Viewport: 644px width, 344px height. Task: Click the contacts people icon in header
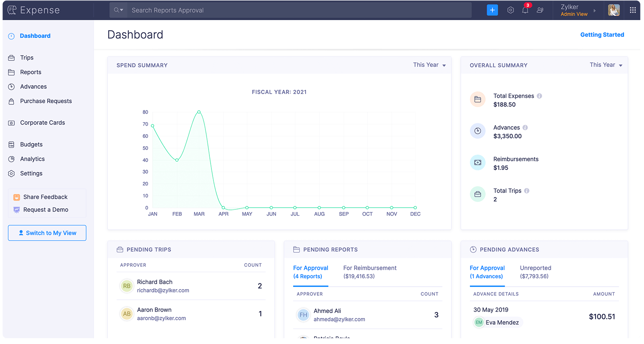540,10
